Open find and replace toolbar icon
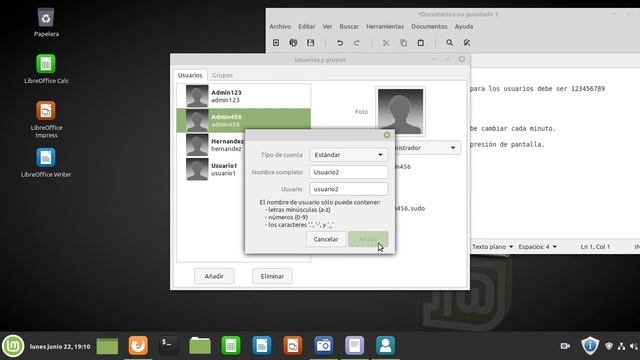 [x=467, y=43]
